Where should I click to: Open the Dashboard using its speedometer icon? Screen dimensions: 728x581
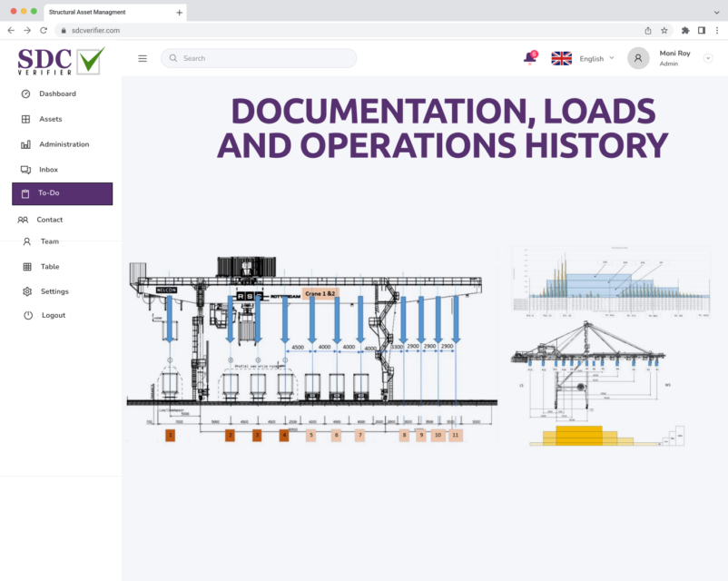click(27, 94)
